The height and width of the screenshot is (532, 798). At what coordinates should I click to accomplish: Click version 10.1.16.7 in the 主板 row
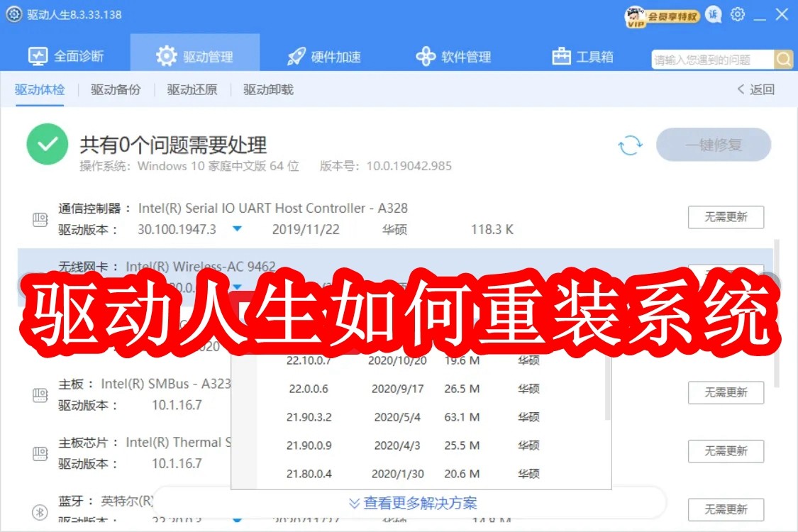(x=177, y=405)
